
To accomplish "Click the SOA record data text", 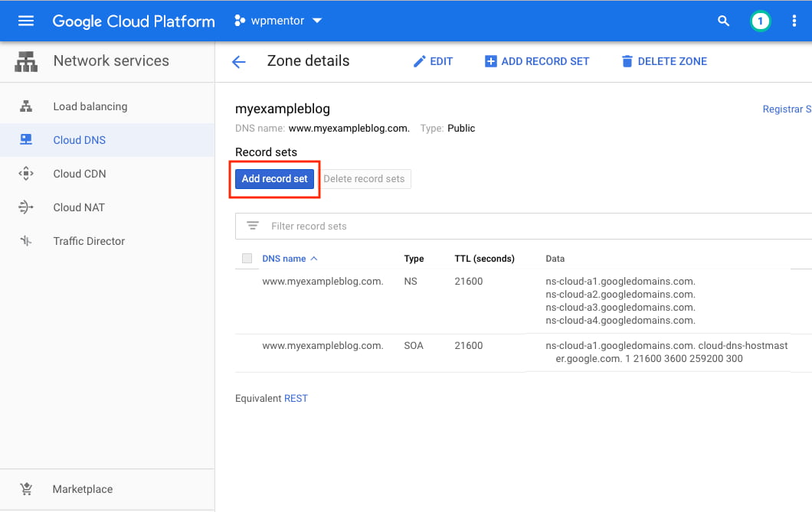I will pos(666,352).
